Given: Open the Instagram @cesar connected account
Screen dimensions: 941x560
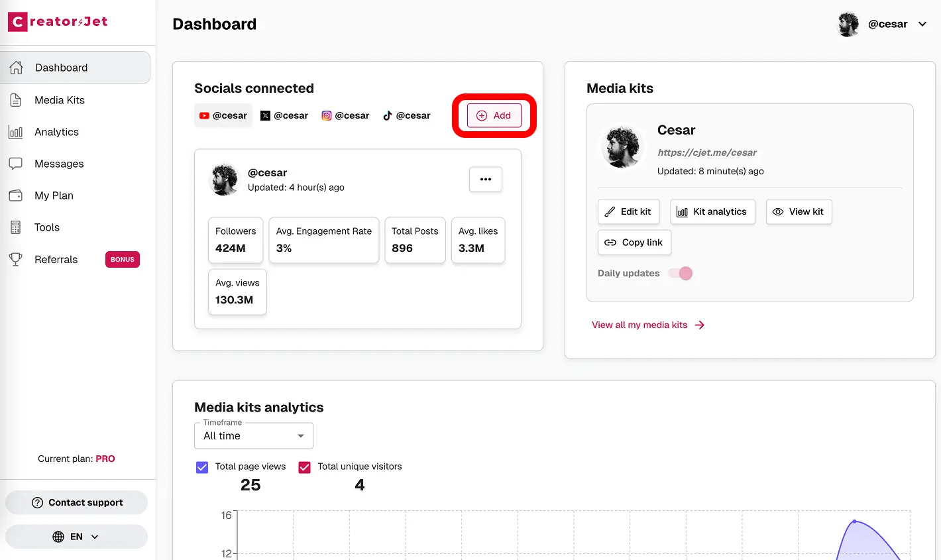Looking at the screenshot, I should click(345, 115).
